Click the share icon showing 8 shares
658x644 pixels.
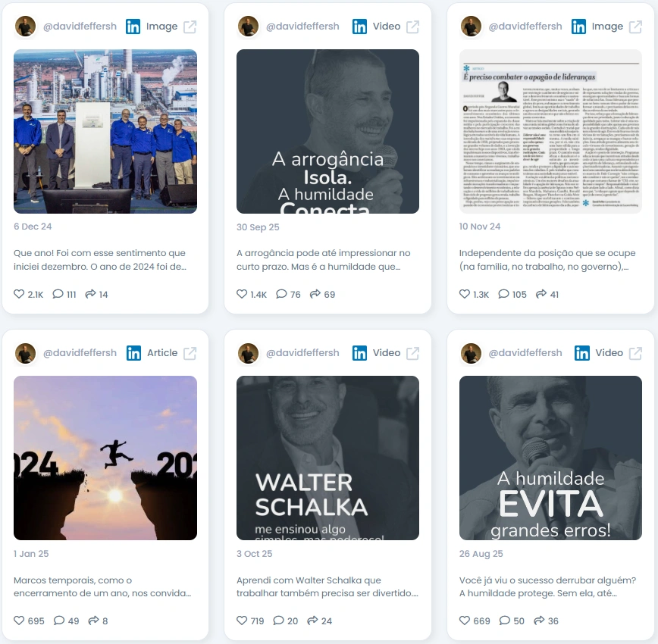coord(93,621)
